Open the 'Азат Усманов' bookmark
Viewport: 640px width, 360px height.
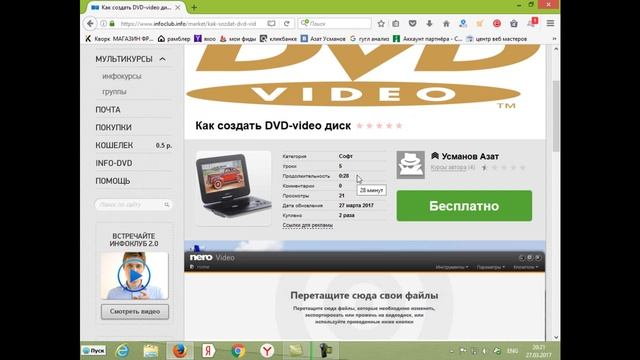(323, 39)
